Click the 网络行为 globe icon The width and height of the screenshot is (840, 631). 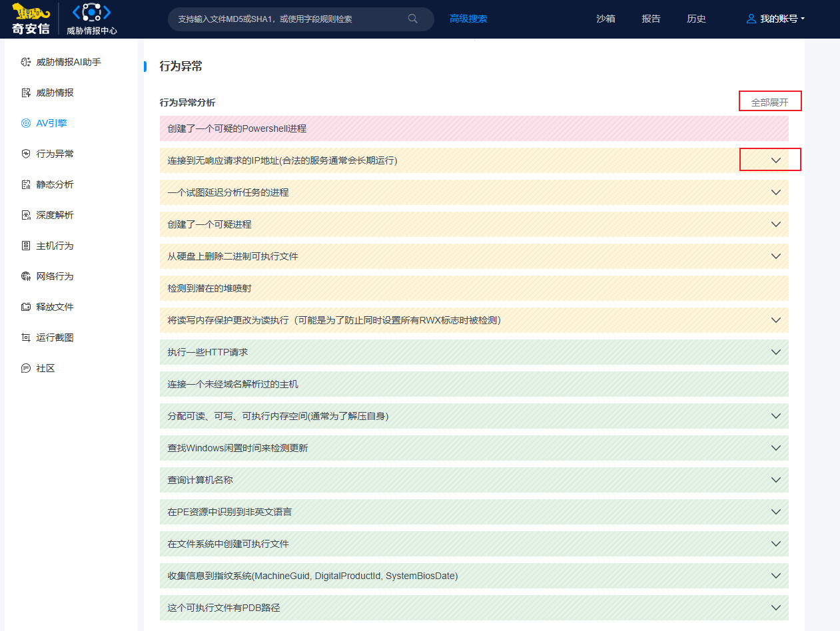26,276
